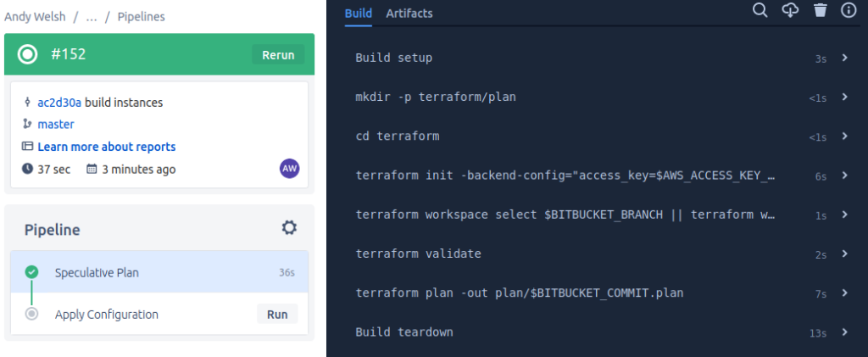Expand terraform plan -out step

603,293
